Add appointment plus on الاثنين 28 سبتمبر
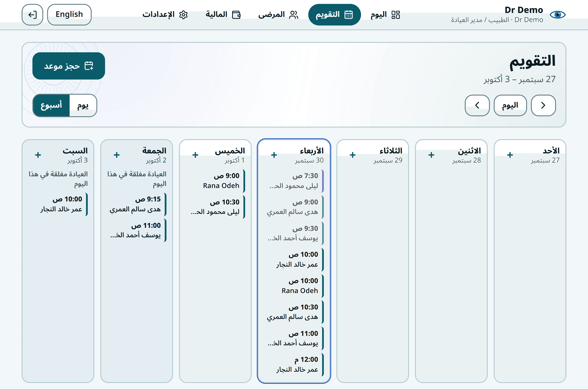The image size is (588, 389). [431, 155]
